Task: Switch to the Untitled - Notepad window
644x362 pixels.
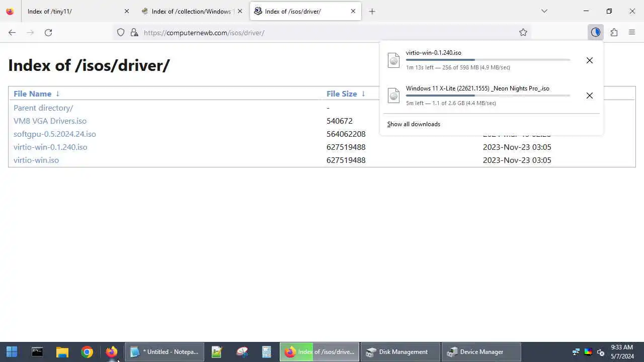Action: click(165, 352)
